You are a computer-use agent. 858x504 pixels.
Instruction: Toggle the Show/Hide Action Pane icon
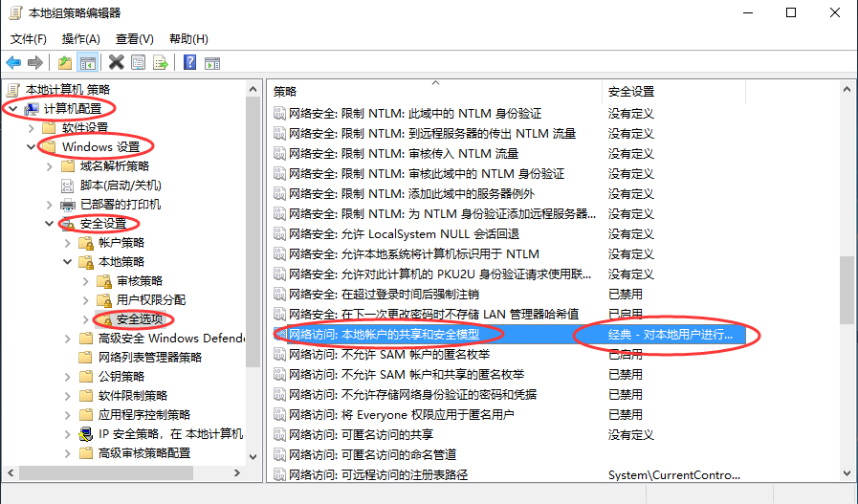[x=212, y=63]
